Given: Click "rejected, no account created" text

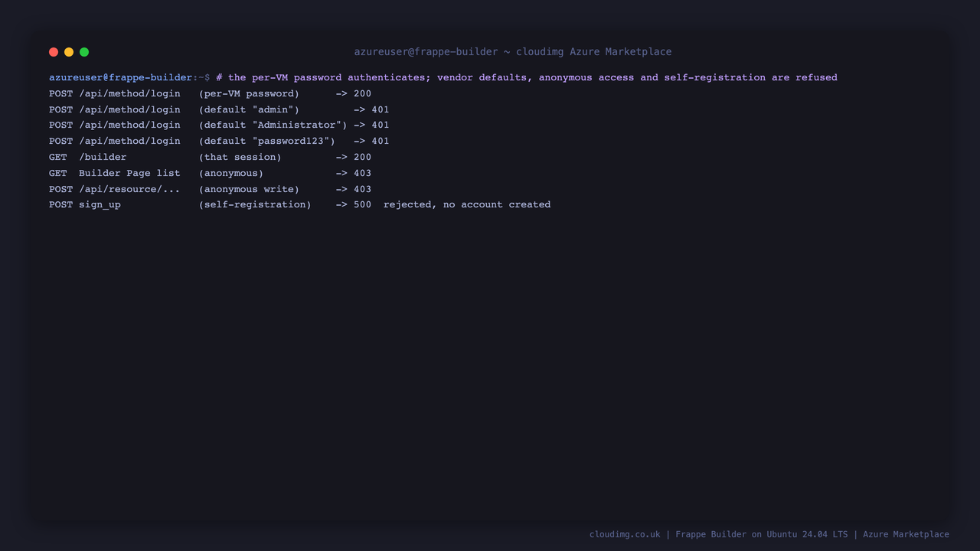Looking at the screenshot, I should pyautogui.click(x=467, y=204).
